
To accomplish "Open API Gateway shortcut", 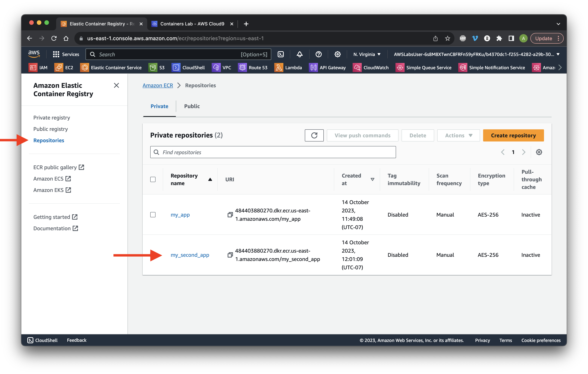I will [327, 68].
